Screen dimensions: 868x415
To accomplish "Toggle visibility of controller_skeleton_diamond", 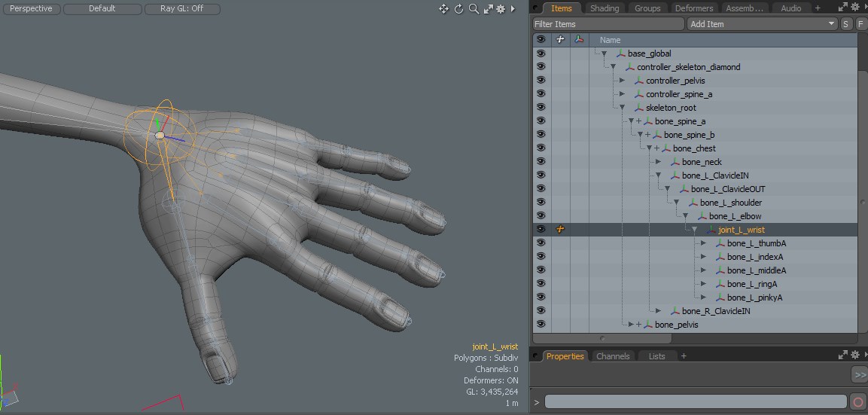I will [x=541, y=67].
